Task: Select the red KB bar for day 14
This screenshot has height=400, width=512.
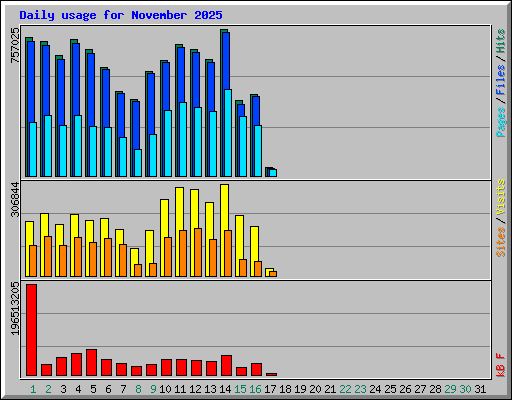Action: coord(227,366)
